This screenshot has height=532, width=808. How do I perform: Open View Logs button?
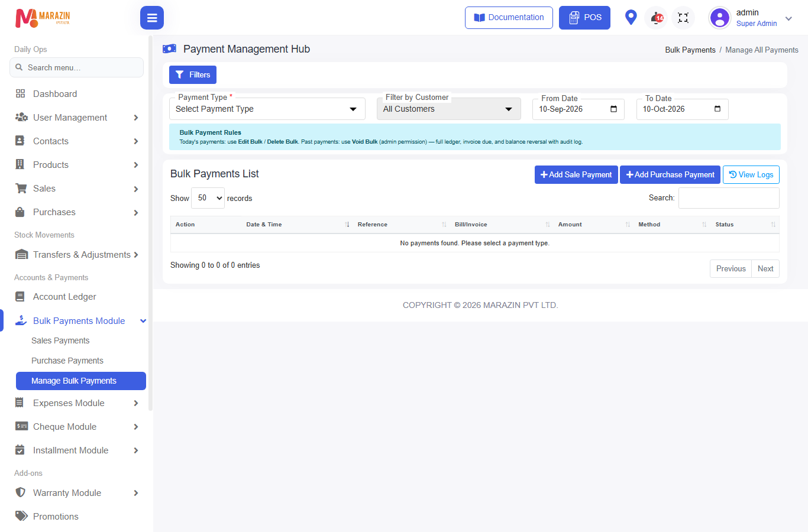click(x=751, y=174)
